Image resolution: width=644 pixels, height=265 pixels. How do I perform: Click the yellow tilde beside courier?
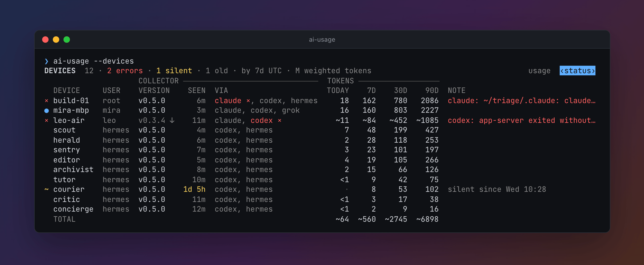pos(46,189)
